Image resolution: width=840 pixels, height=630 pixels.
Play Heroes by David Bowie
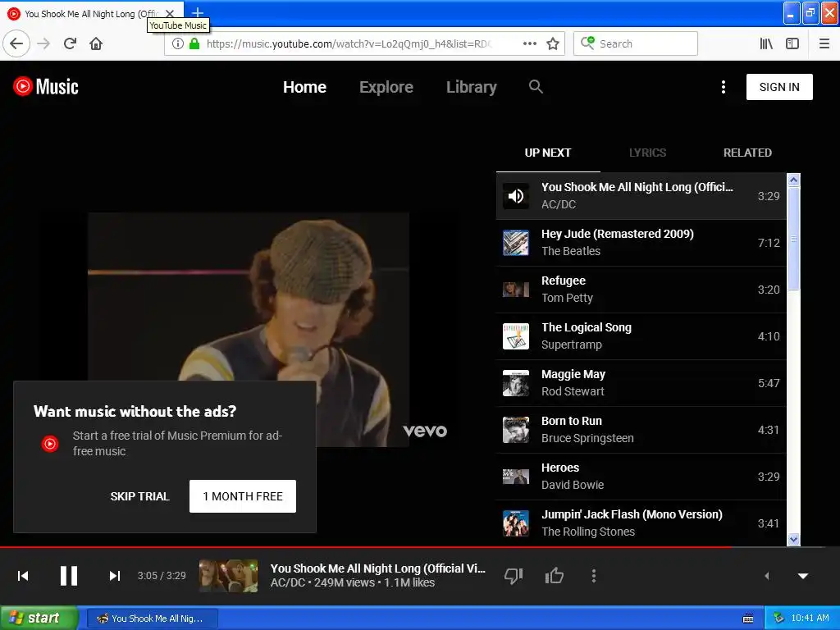click(x=641, y=477)
